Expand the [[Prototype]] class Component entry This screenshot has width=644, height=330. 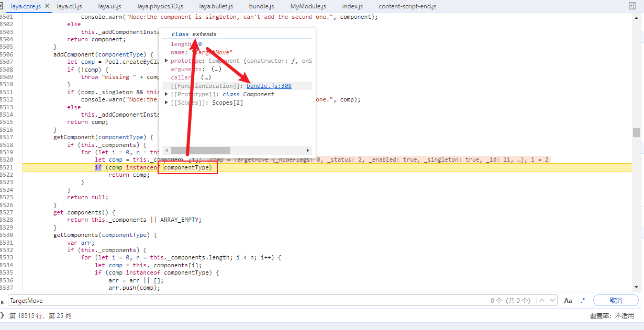click(166, 94)
